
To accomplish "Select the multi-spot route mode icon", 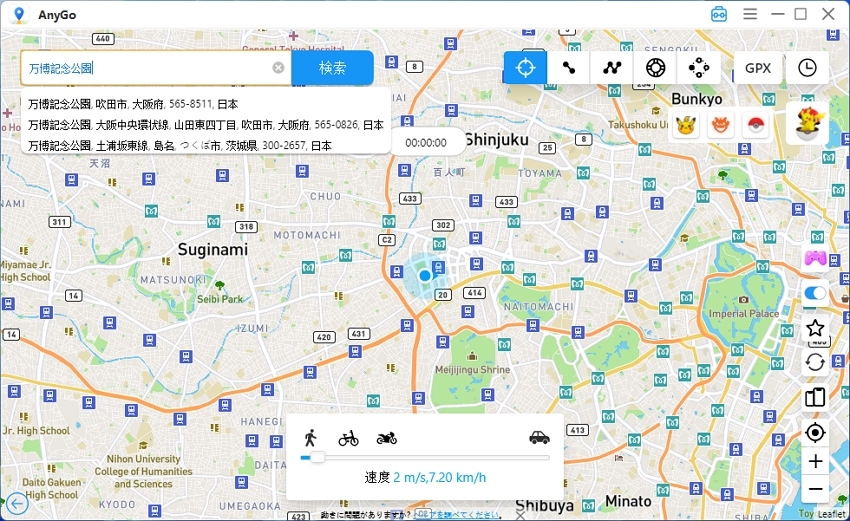I will click(x=612, y=68).
